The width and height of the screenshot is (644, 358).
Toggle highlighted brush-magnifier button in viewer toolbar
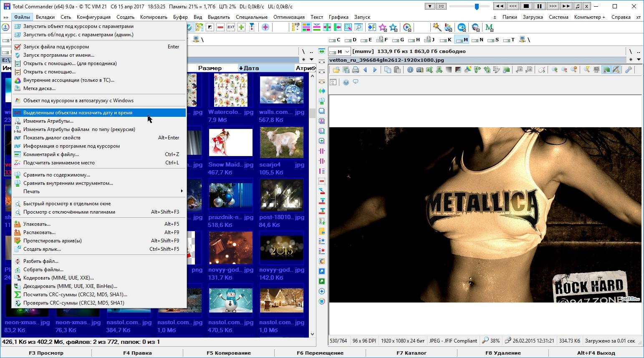(x=616, y=70)
